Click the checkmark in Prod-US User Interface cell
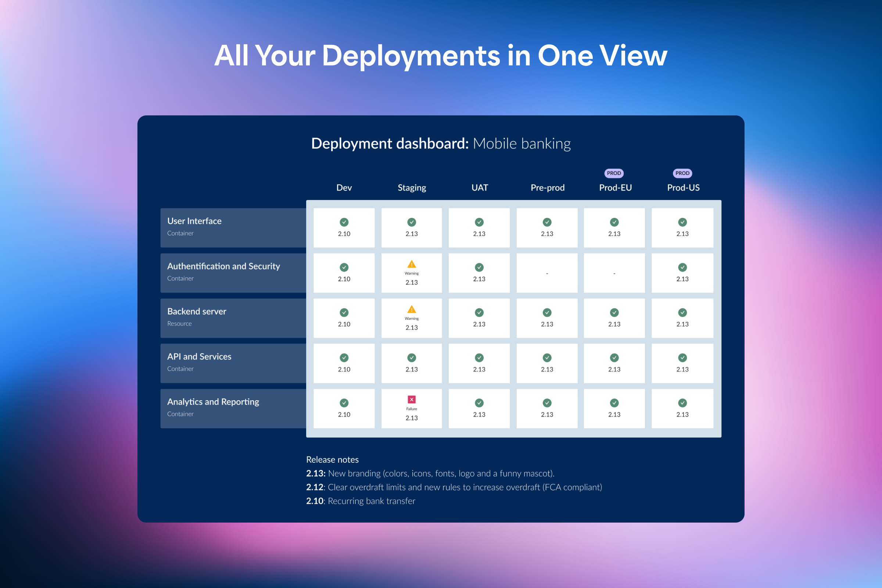Image resolution: width=882 pixels, height=588 pixels. pyautogui.click(x=682, y=222)
